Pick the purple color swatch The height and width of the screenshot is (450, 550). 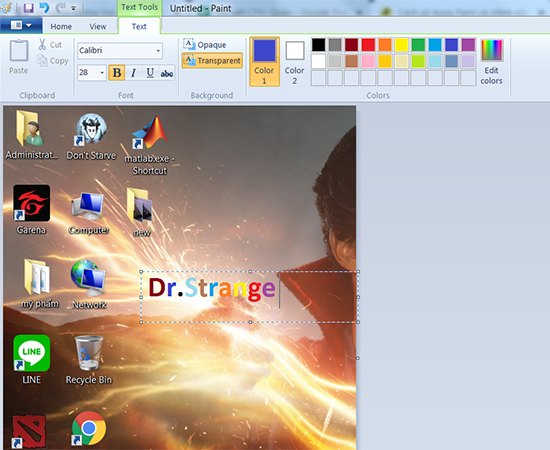(468, 45)
